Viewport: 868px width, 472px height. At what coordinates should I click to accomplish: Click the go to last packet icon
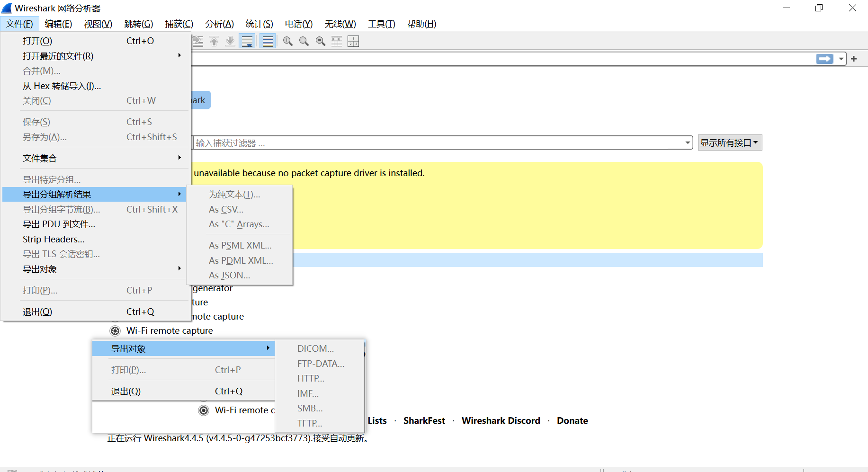tap(230, 41)
